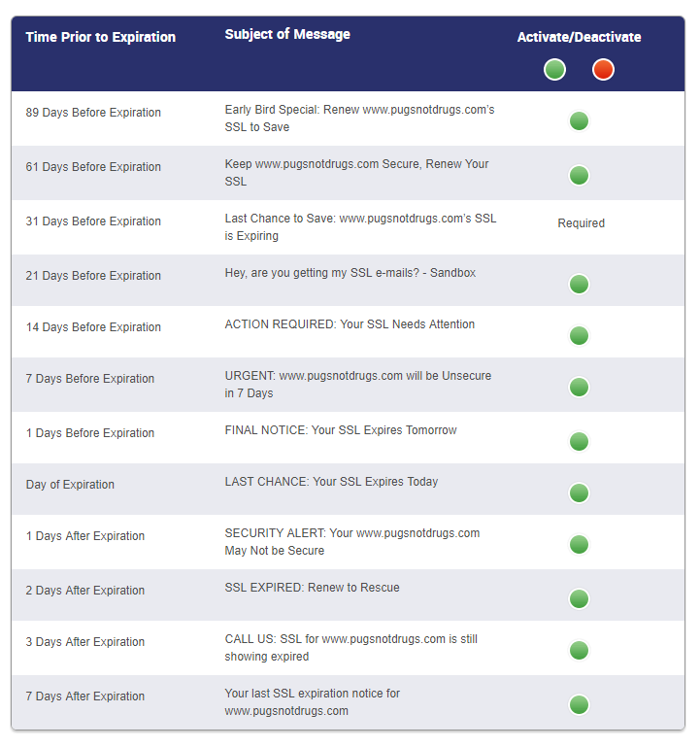Click the Time Prior to Expiration column header
The height and width of the screenshot is (747, 700).
(100, 37)
